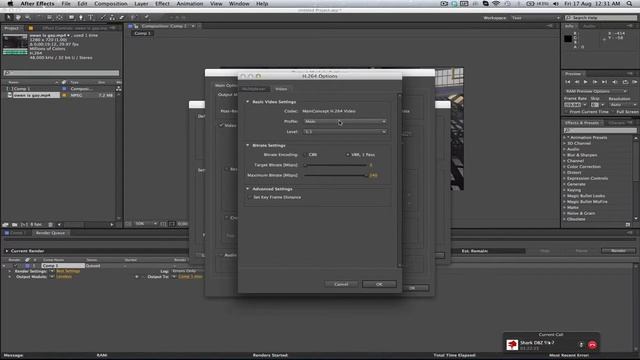Click the Render button in Render Queue
The height and width of the screenshot is (360, 640).
click(618, 251)
